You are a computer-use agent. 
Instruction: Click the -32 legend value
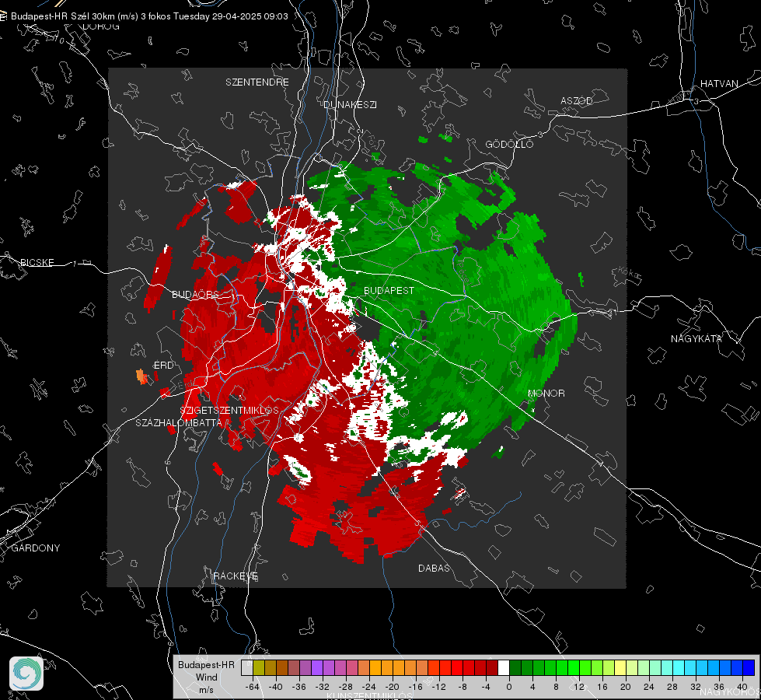(x=323, y=687)
